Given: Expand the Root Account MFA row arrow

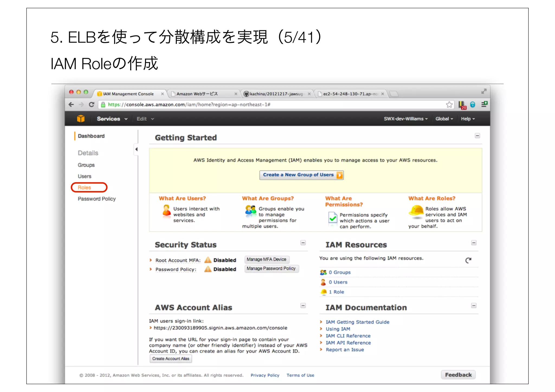Looking at the screenshot, I should [x=151, y=260].
